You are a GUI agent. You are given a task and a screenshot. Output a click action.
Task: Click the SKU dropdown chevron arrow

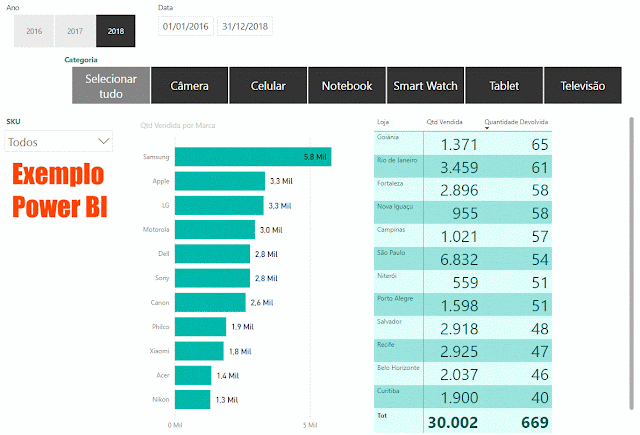(104, 141)
